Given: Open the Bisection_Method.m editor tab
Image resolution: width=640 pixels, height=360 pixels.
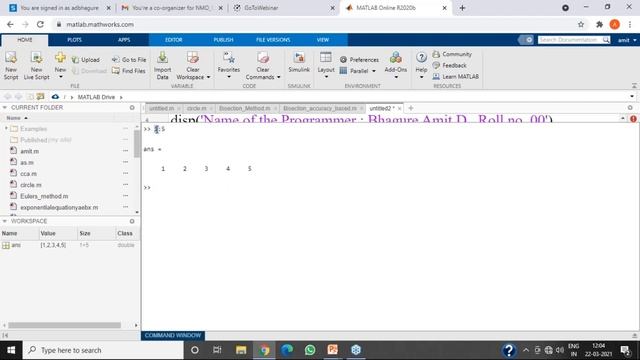Looking at the screenshot, I should [x=244, y=108].
